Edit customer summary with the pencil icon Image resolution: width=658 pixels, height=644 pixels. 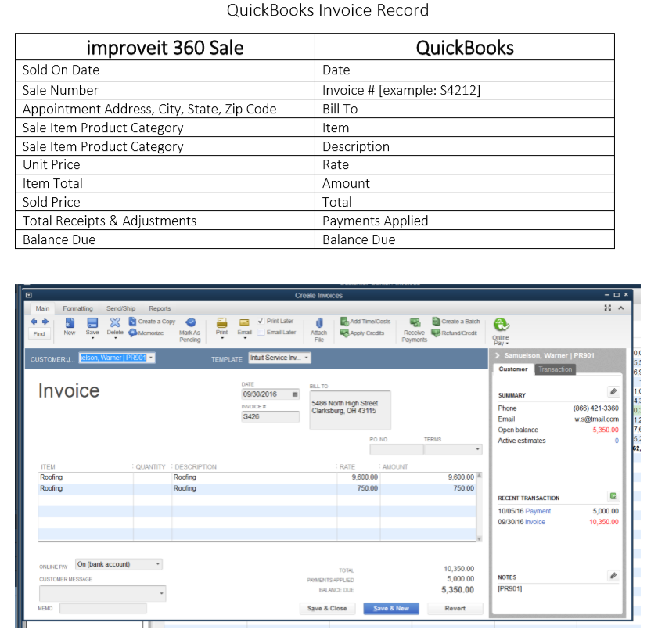click(x=613, y=391)
